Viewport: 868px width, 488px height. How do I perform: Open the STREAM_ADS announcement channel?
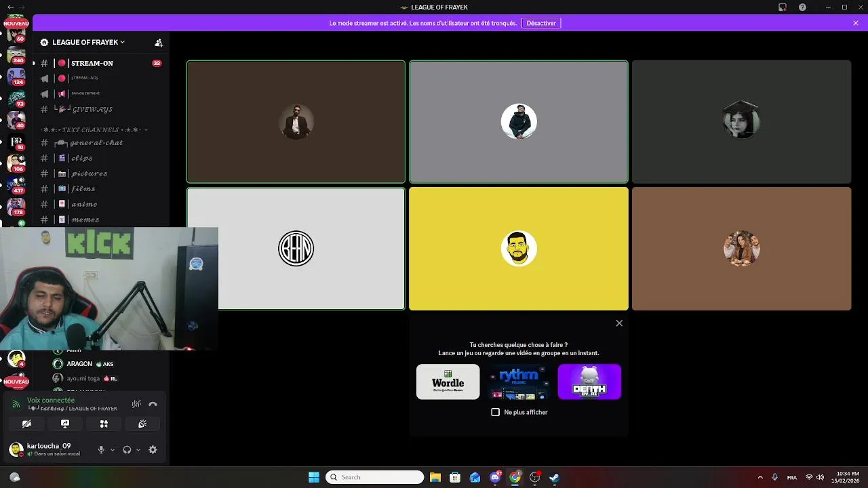coord(100,78)
